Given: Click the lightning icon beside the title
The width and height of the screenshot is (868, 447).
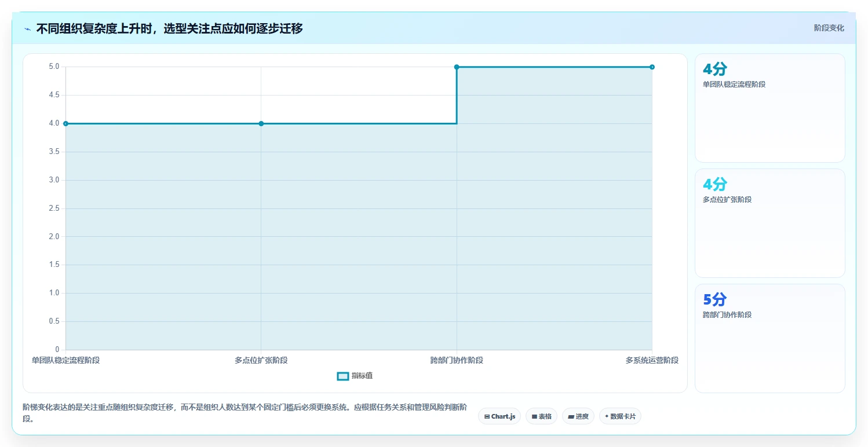Looking at the screenshot, I should click(x=27, y=29).
